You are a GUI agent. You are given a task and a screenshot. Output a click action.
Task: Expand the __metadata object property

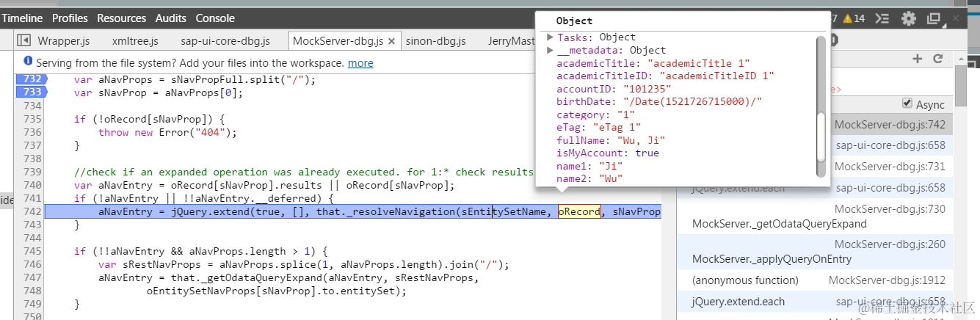(x=551, y=51)
